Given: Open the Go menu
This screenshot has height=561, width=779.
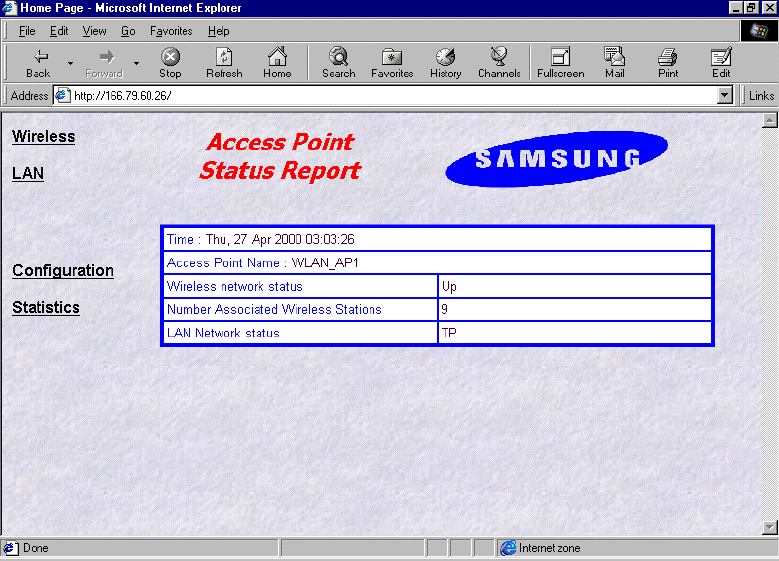Looking at the screenshot, I should 128,31.
